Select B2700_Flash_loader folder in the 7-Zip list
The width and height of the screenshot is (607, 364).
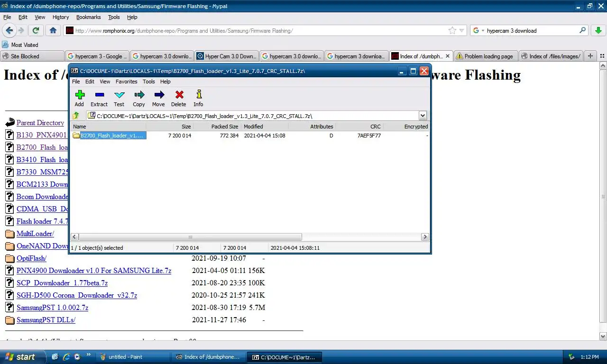(x=109, y=136)
